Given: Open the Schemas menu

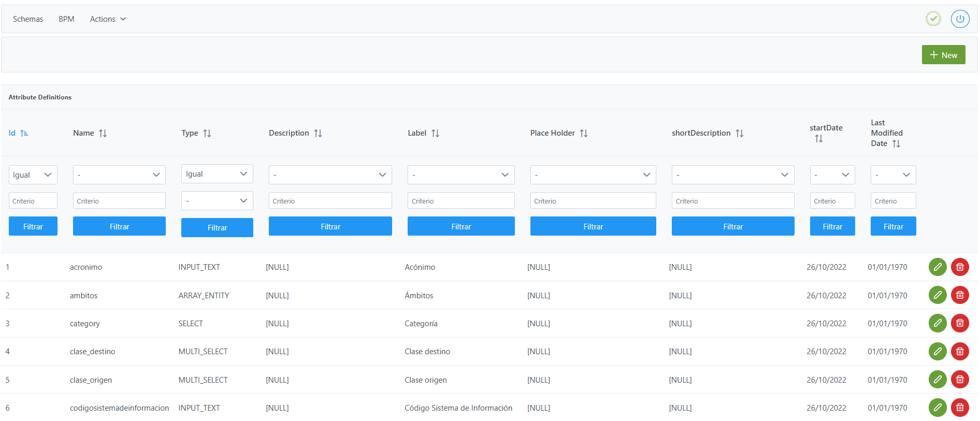Looking at the screenshot, I should click(28, 19).
